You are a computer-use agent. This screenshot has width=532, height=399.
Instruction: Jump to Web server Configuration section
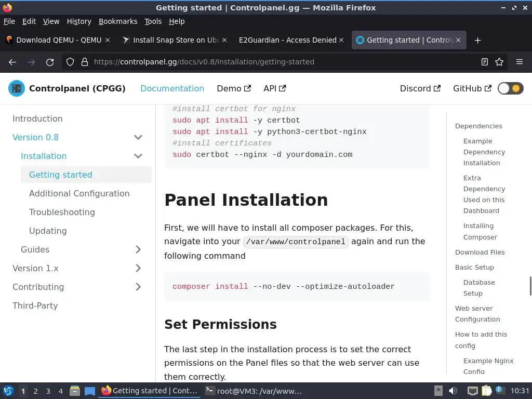click(477, 314)
